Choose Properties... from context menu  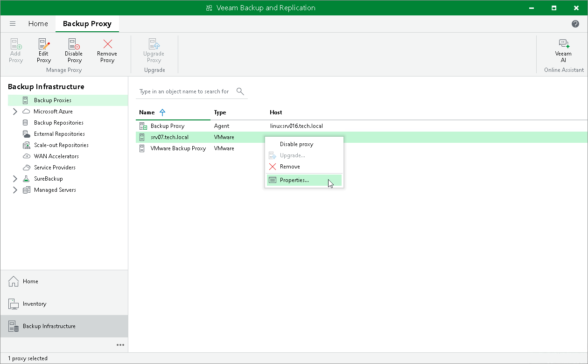pyautogui.click(x=304, y=180)
